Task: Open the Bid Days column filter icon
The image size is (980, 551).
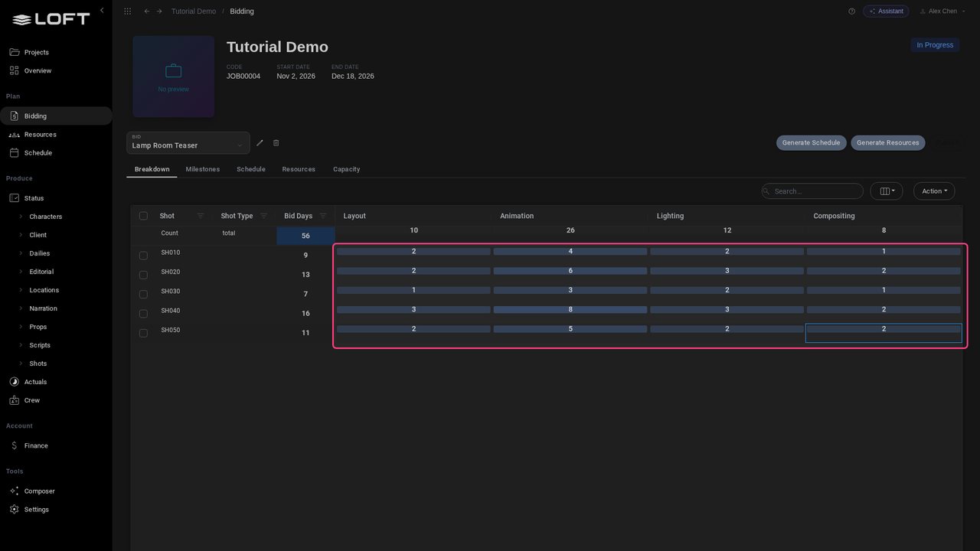Action: 323,216
